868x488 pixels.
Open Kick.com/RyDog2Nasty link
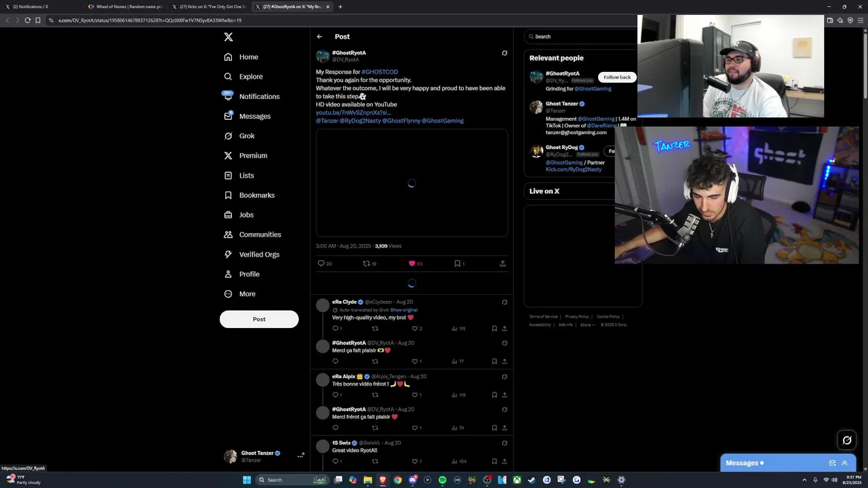tap(574, 169)
